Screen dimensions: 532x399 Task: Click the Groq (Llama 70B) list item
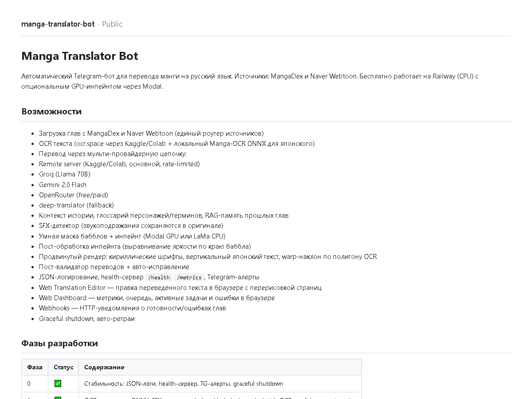[x=64, y=174]
